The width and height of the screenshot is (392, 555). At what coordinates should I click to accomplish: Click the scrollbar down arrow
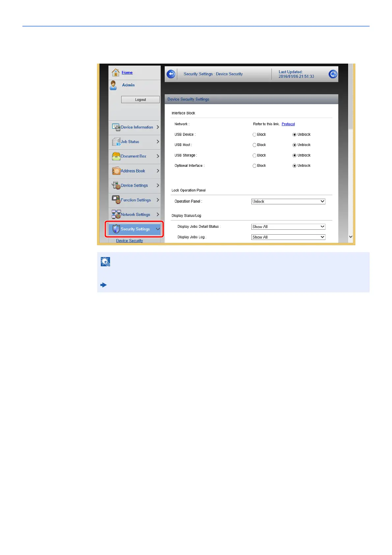(x=350, y=237)
